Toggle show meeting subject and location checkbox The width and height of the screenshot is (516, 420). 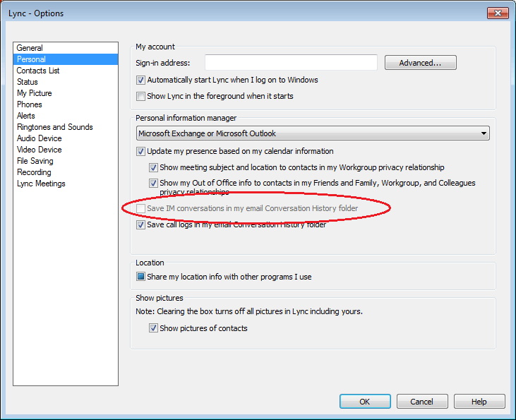point(153,167)
